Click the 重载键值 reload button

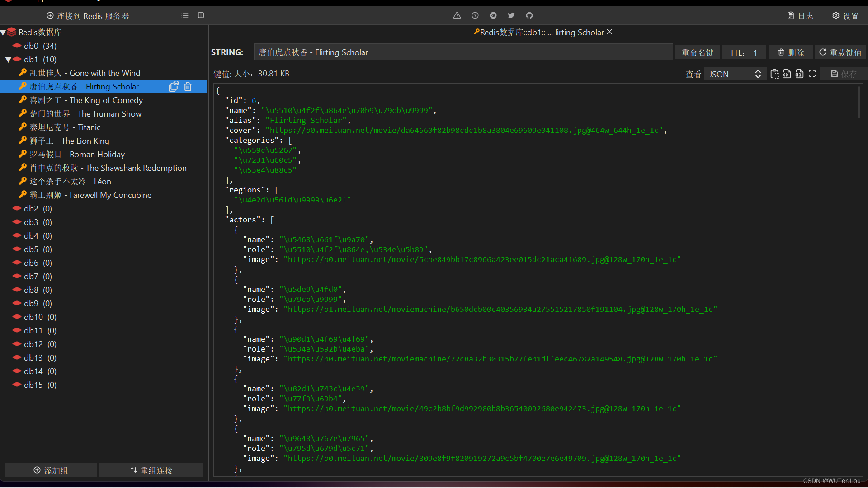[840, 52]
